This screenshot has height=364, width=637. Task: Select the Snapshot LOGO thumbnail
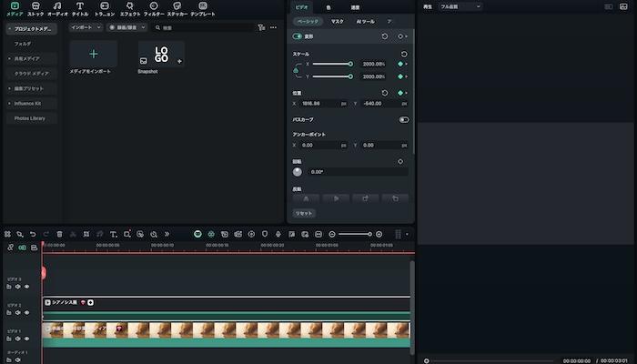point(160,55)
